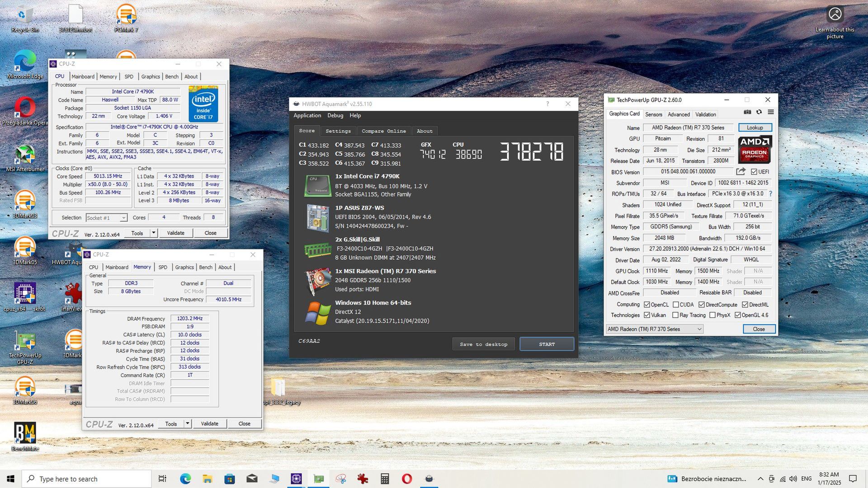Open Recycle Bin desktop icon
Image resolution: width=868 pixels, height=488 pixels.
(x=25, y=18)
